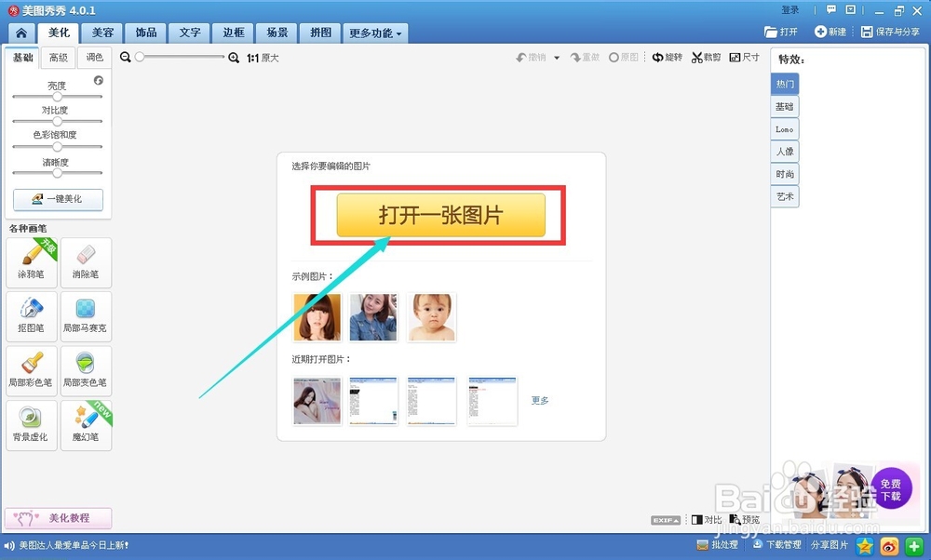Click the 旋转 rotate icon

667,57
